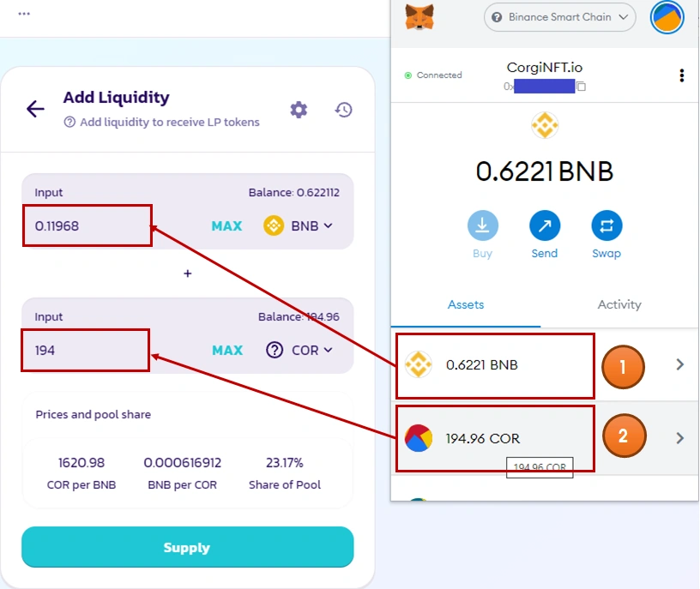Open the Binance Smart Chain network dropdown

[x=559, y=17]
